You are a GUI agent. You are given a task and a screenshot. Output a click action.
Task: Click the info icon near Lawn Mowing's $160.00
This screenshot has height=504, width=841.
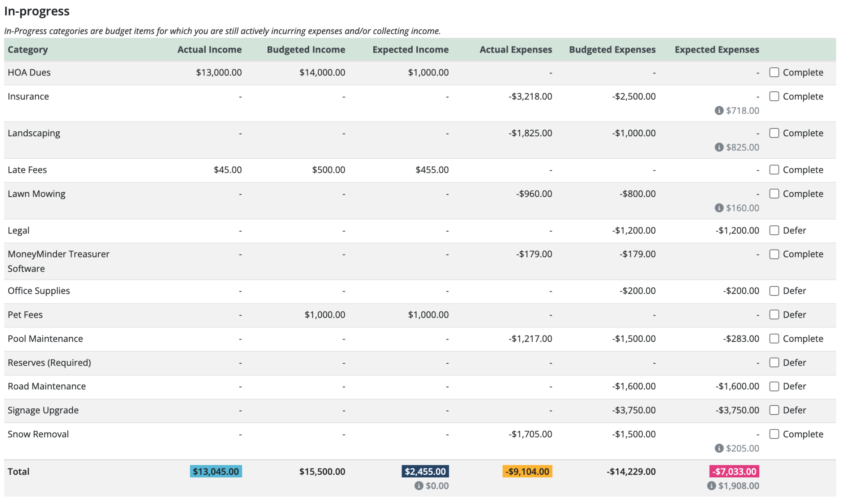[x=719, y=208]
